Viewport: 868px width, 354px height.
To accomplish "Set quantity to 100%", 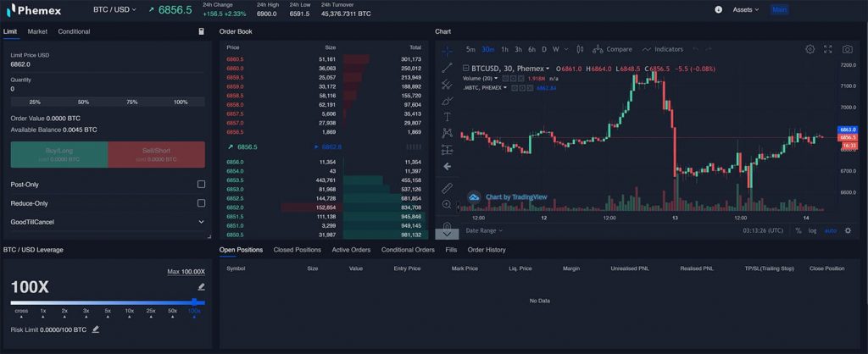I will 181,102.
